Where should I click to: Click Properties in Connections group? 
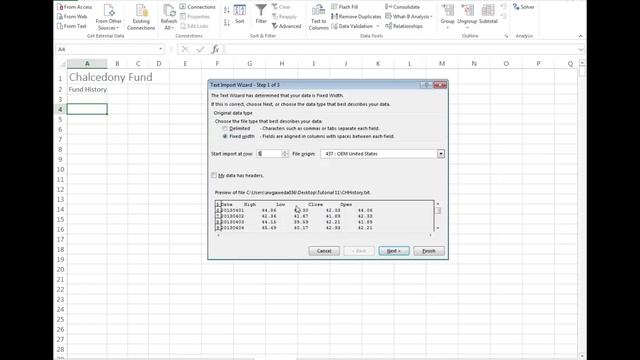[x=195, y=17]
